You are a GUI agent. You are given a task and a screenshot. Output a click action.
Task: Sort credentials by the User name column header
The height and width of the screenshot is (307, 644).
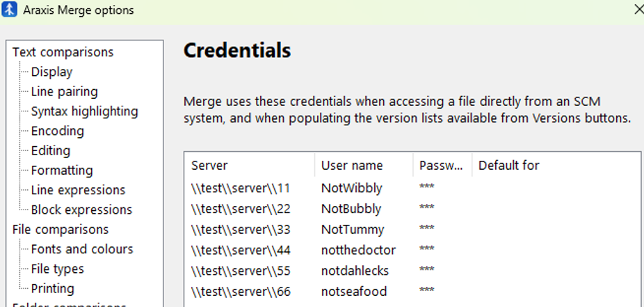tap(364, 165)
